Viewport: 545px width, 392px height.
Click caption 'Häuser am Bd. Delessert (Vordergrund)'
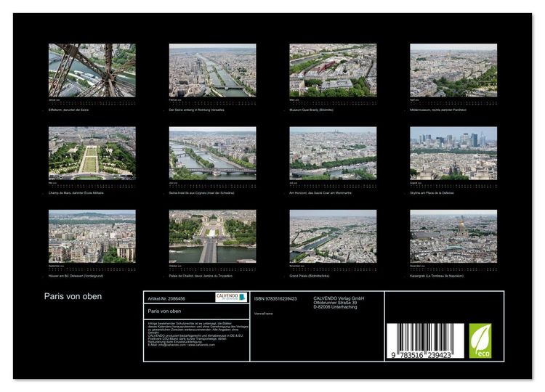(76, 276)
